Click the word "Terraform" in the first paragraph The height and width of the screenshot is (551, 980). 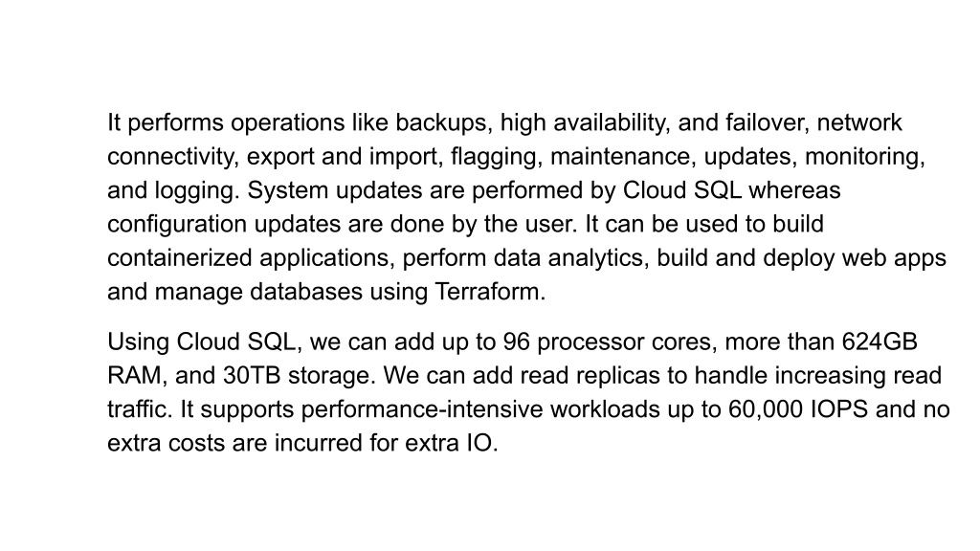coord(487,292)
